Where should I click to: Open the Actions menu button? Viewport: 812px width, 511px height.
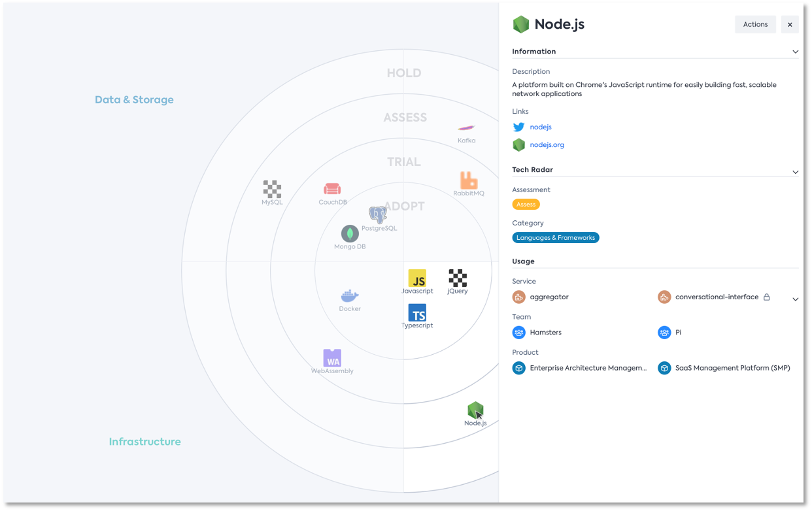click(x=755, y=25)
